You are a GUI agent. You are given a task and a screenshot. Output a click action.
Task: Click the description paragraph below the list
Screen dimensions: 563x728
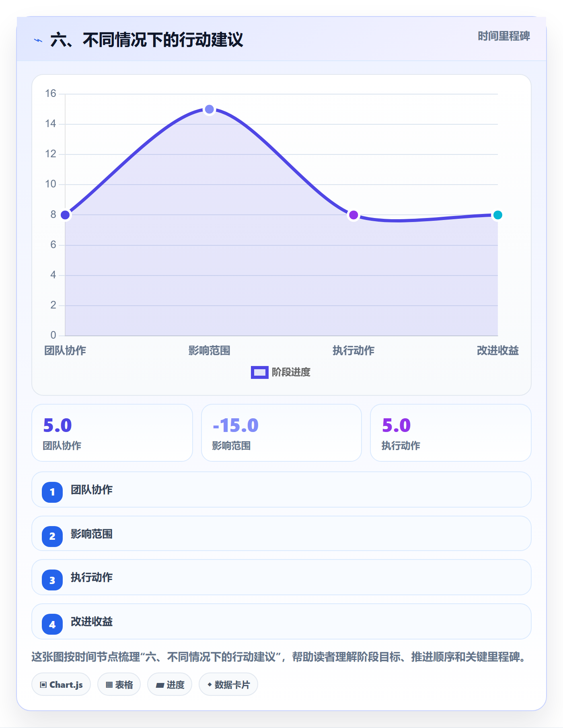279,657
